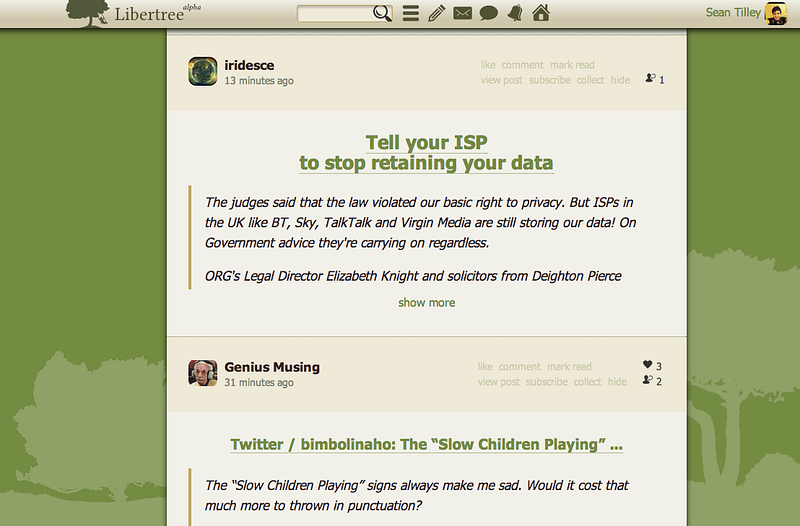Viewport: 800px width, 526px height.
Task: Go home with the house icon
Action: (541, 13)
